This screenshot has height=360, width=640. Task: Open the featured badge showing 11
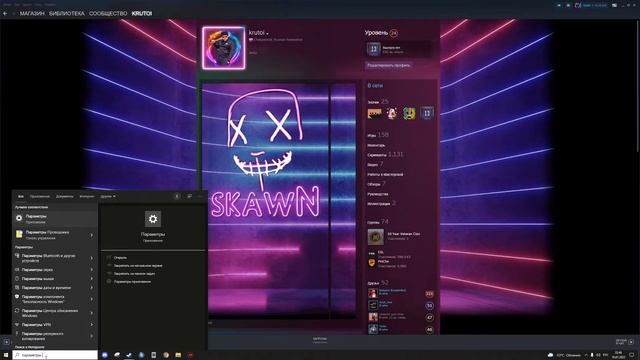point(373,49)
